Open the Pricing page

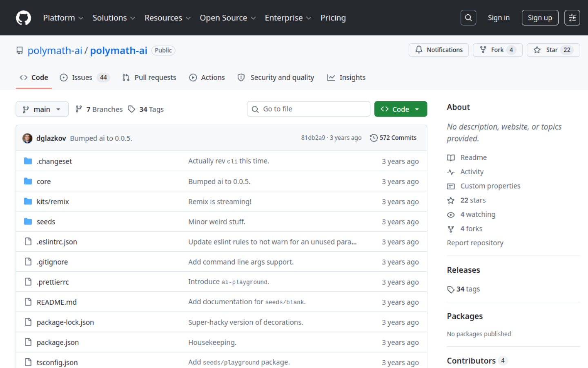[x=333, y=18]
